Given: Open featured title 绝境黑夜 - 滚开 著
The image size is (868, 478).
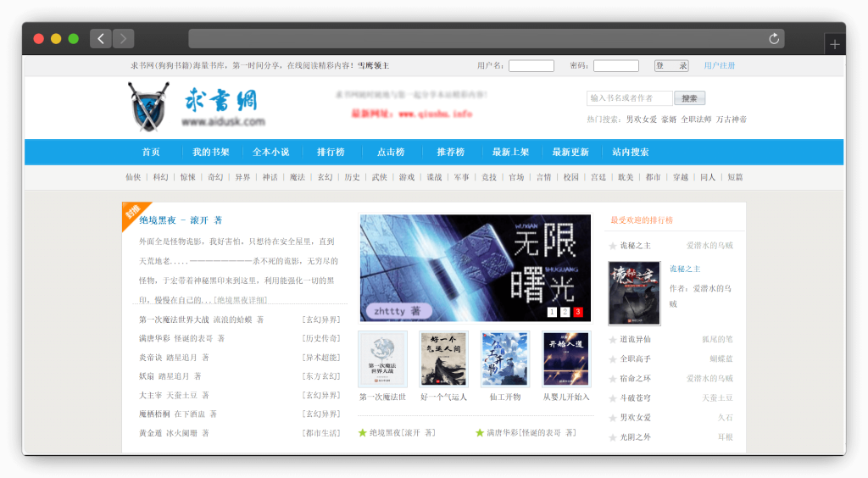Looking at the screenshot, I should click(181, 220).
